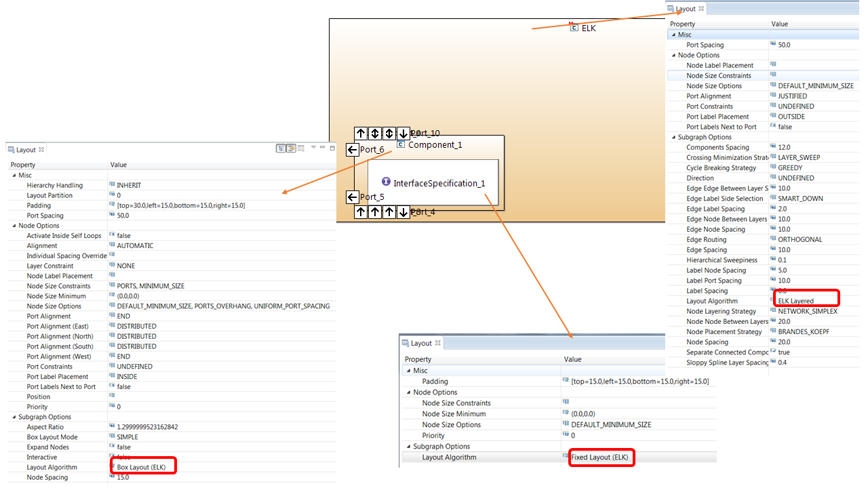This screenshot has width=868, height=488.
Task: Collapse Subgraph Options in top-right Layout view
Action: (x=673, y=137)
